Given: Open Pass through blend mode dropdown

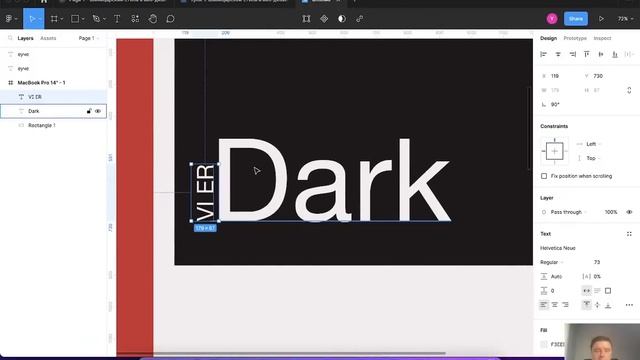Looking at the screenshot, I should (x=569, y=212).
